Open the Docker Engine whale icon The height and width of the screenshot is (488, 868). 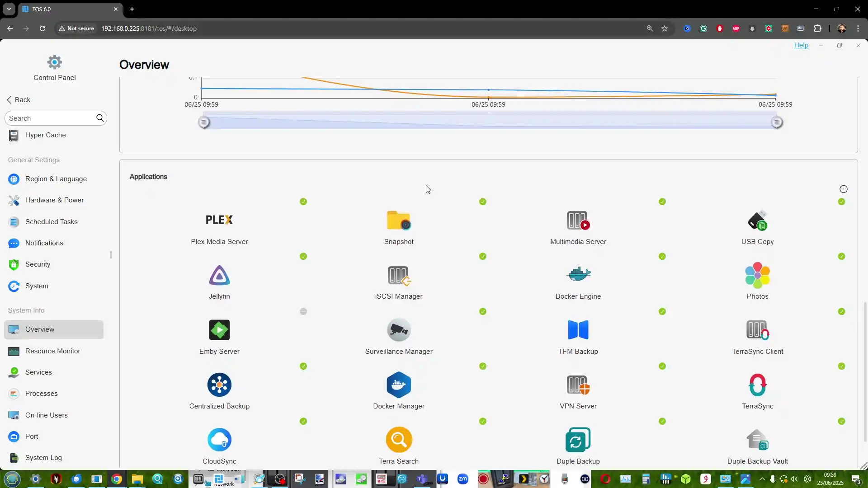(578, 274)
